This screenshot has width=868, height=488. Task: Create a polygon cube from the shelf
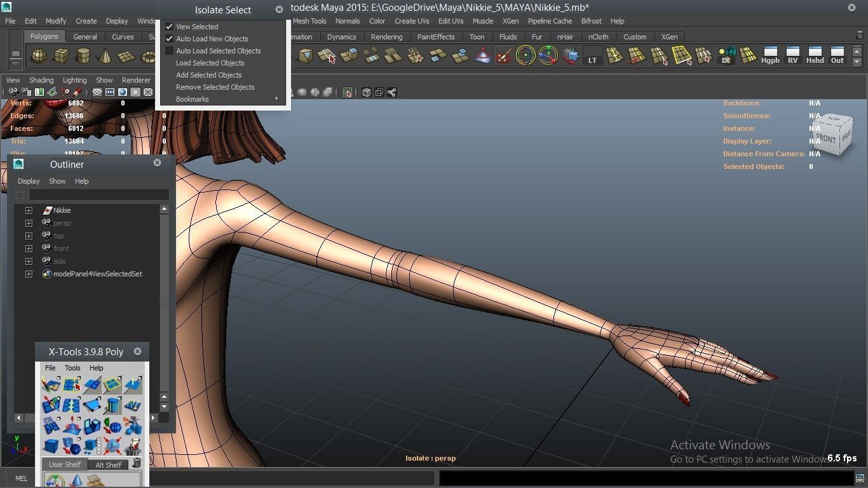(61, 56)
